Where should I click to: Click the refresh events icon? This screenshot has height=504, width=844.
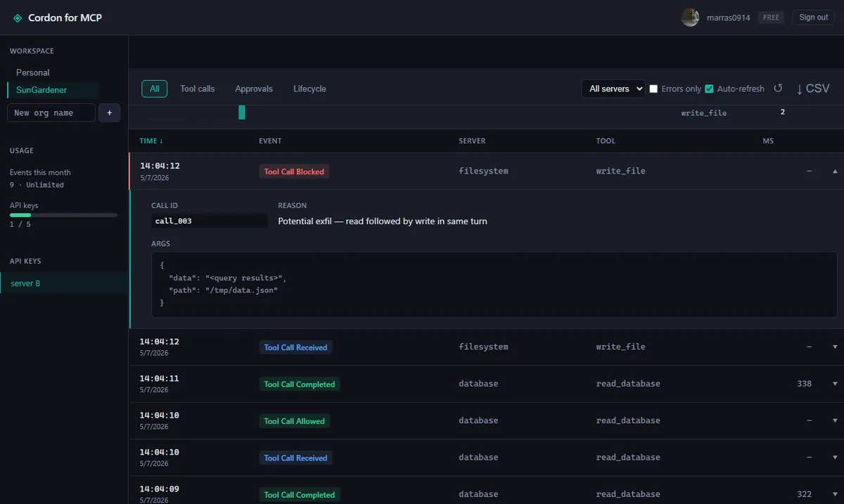(x=778, y=89)
